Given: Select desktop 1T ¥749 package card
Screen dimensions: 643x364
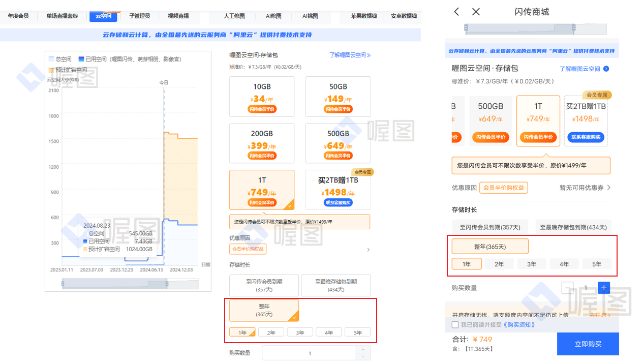Looking at the screenshot, I should pyautogui.click(x=262, y=190).
